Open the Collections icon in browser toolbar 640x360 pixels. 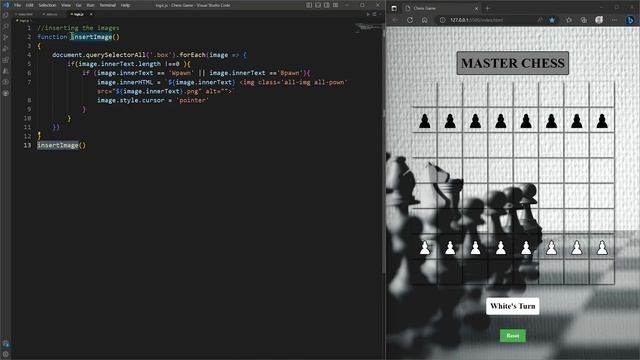(x=584, y=20)
